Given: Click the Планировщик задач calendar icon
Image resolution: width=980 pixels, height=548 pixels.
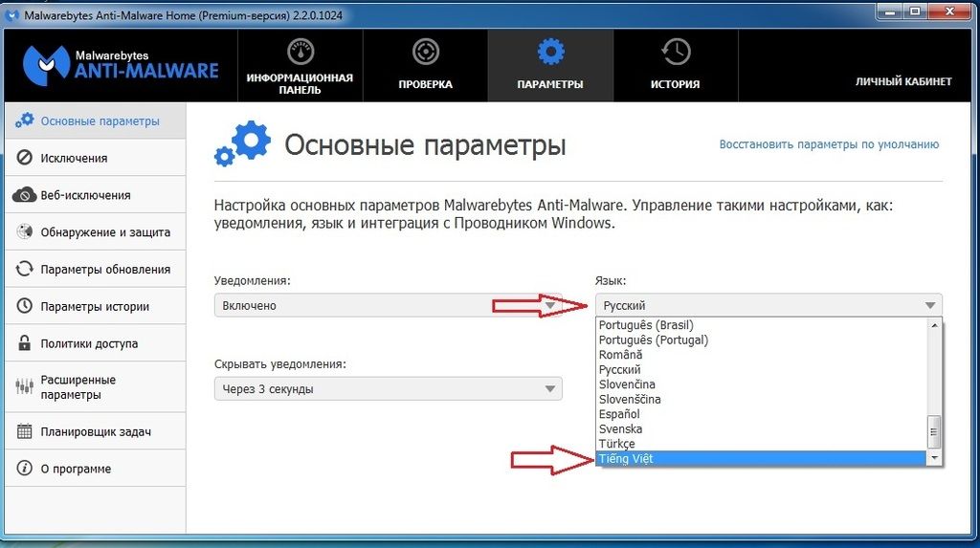Looking at the screenshot, I should tap(24, 432).
